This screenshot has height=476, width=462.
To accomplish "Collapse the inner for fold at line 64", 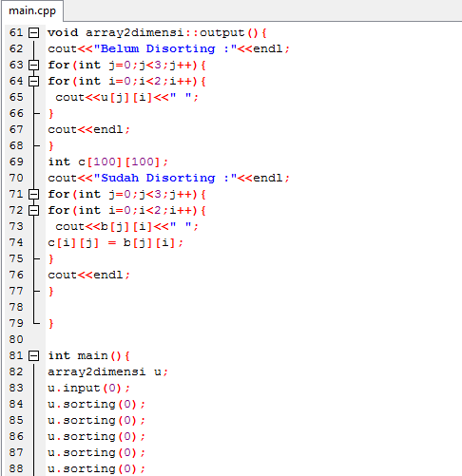I will point(33,81).
